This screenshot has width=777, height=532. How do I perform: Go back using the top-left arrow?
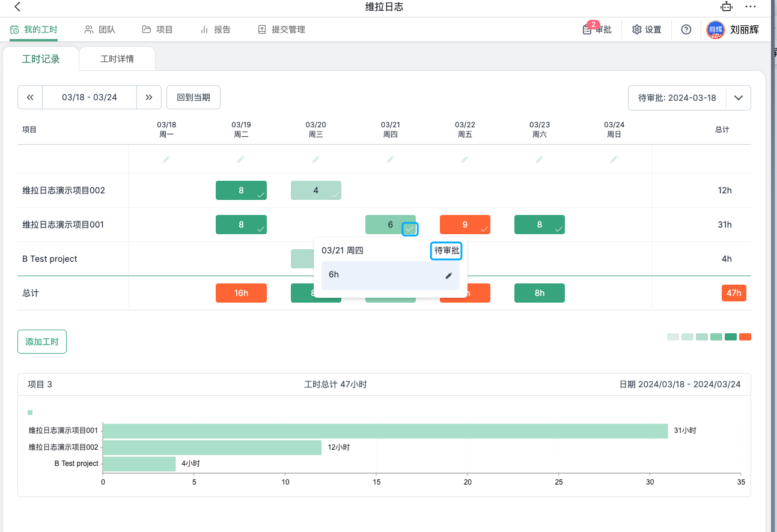[17, 7]
